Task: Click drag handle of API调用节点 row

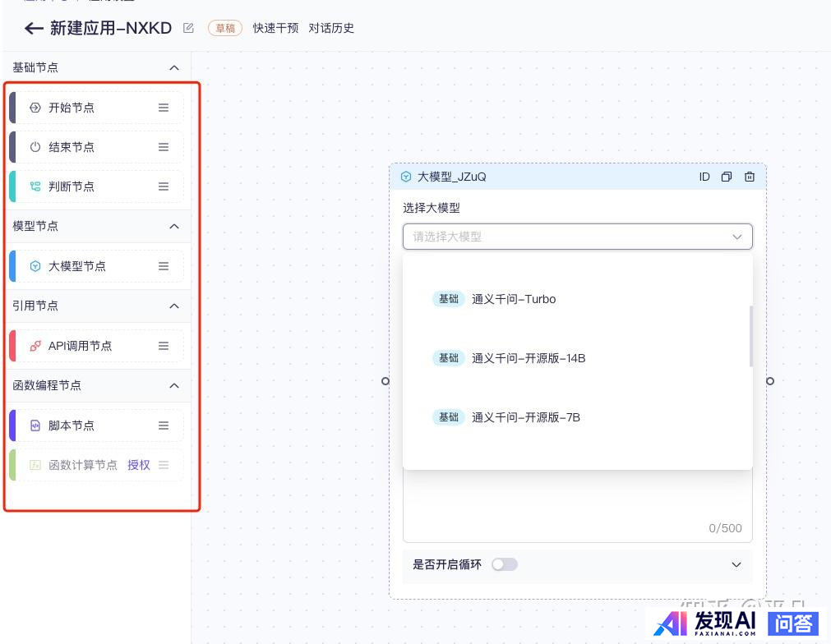Action: tap(164, 346)
